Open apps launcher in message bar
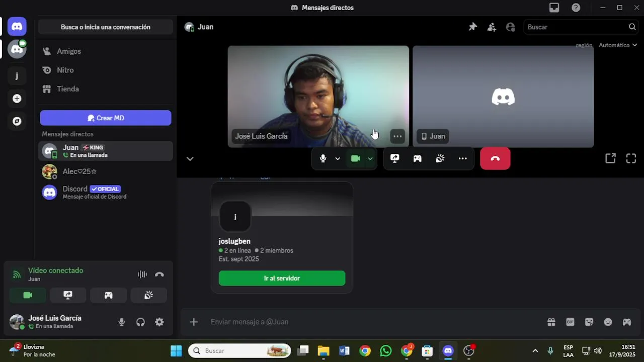 pyautogui.click(x=627, y=322)
